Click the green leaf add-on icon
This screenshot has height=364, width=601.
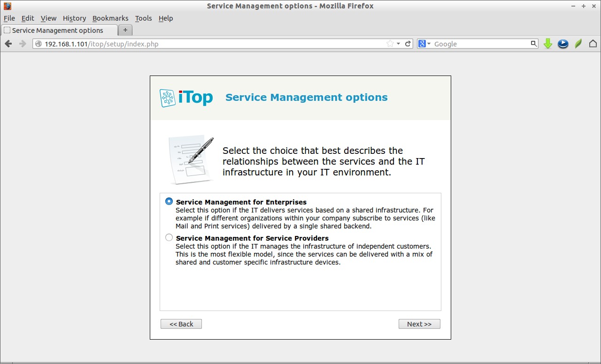[x=578, y=44]
